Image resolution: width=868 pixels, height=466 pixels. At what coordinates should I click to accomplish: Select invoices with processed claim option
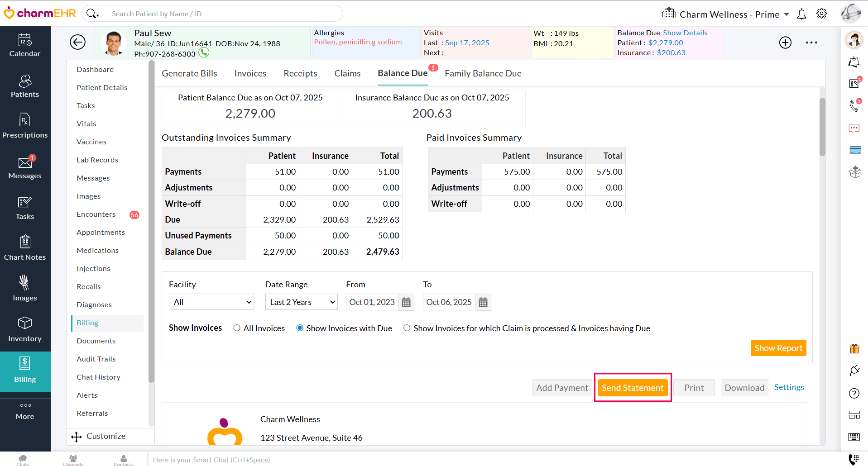click(407, 328)
